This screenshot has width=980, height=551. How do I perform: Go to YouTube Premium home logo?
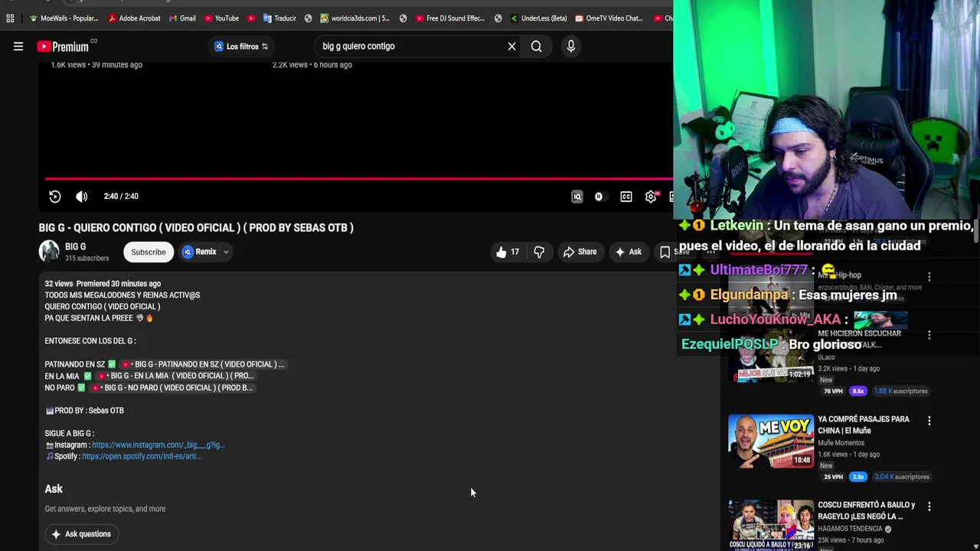(x=64, y=47)
